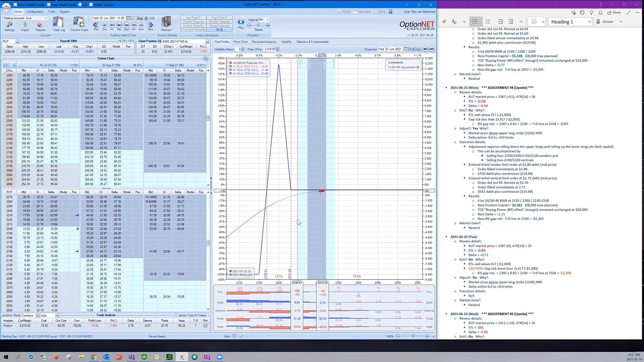This screenshot has height=362, width=644.
Task: Click the Import icon
Action: [25, 26]
